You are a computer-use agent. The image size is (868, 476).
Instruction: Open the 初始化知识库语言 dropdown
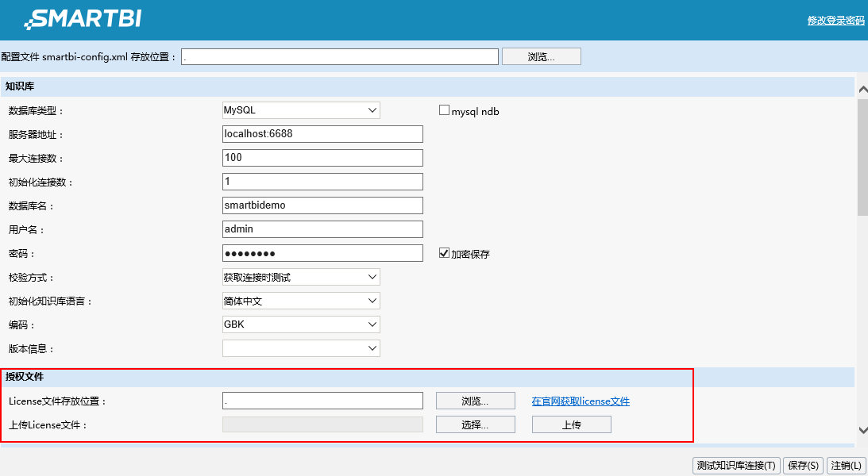point(301,301)
